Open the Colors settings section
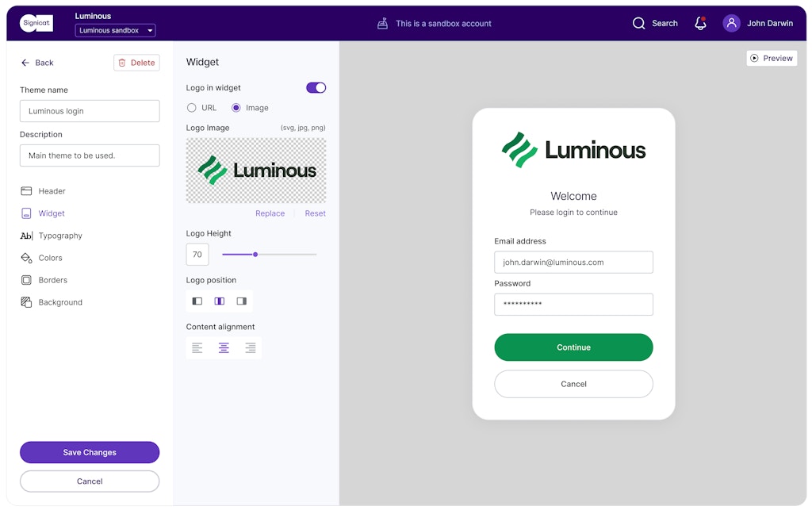The width and height of the screenshot is (812, 510). pos(50,258)
